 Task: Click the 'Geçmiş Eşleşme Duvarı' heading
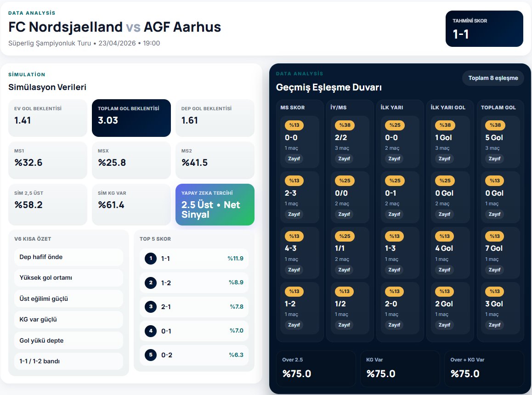point(329,88)
